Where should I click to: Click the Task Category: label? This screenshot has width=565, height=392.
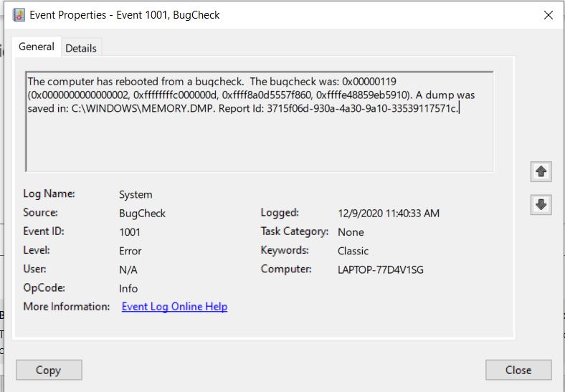click(x=295, y=231)
